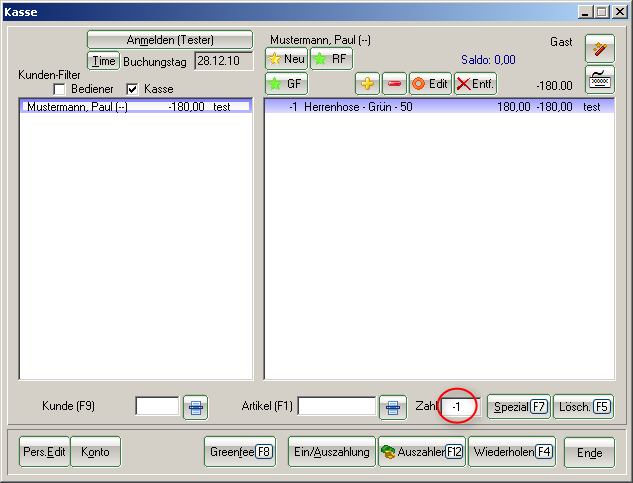The width and height of the screenshot is (633, 483).
Task: Open Pers.Edit
Action: [44, 452]
